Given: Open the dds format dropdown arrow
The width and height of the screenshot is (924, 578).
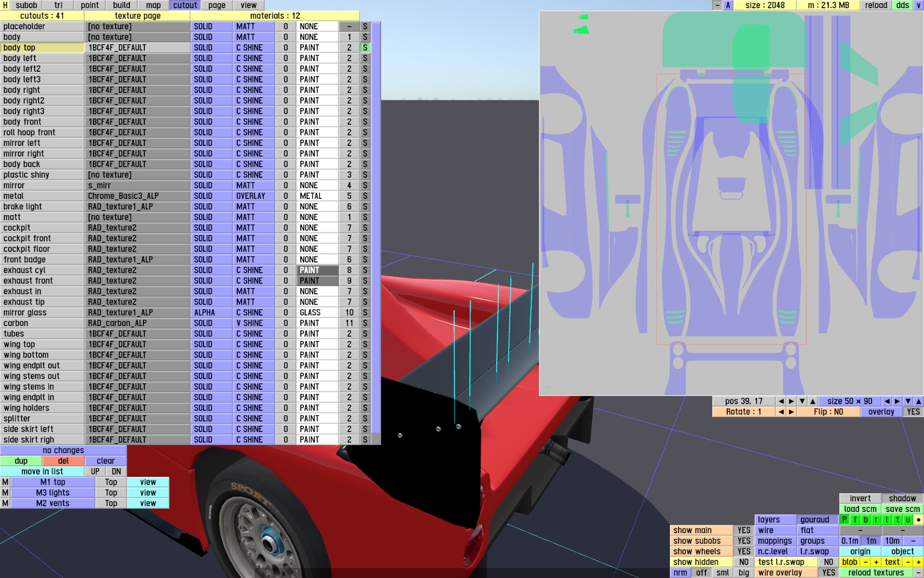Looking at the screenshot, I should coord(918,5).
